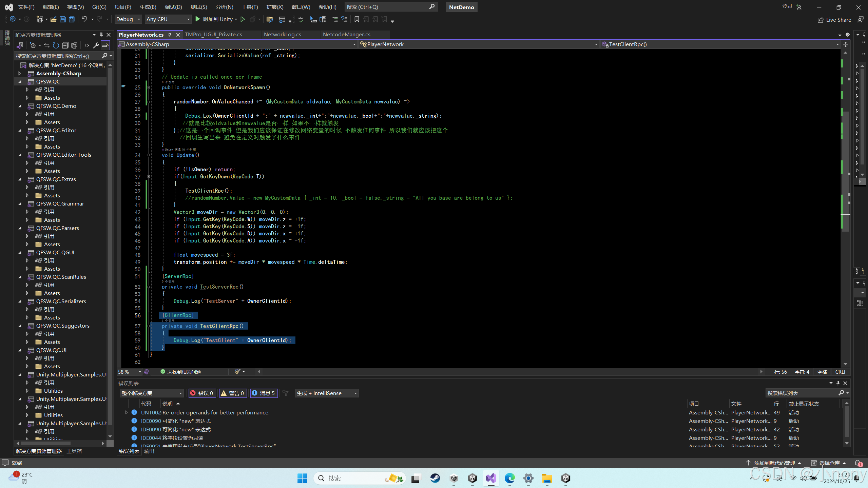Toggle the 警告 filter in the Error List

point(233,393)
